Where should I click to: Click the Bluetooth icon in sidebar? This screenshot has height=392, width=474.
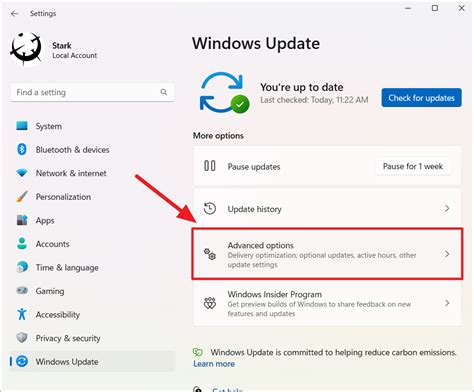pyautogui.click(x=22, y=149)
